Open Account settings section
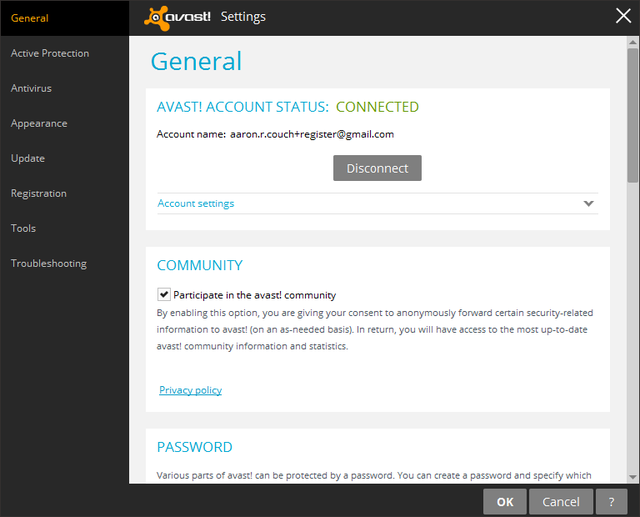640x517 pixels. tap(378, 203)
